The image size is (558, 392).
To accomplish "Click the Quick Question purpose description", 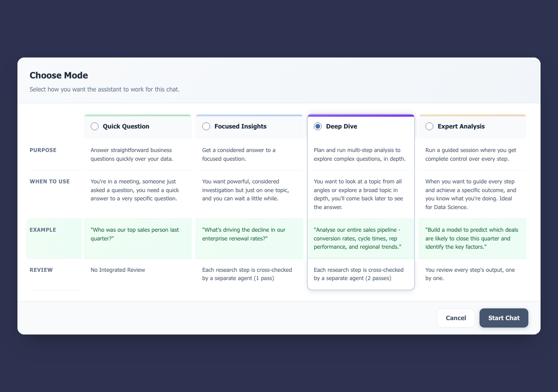I will pyautogui.click(x=132, y=155).
